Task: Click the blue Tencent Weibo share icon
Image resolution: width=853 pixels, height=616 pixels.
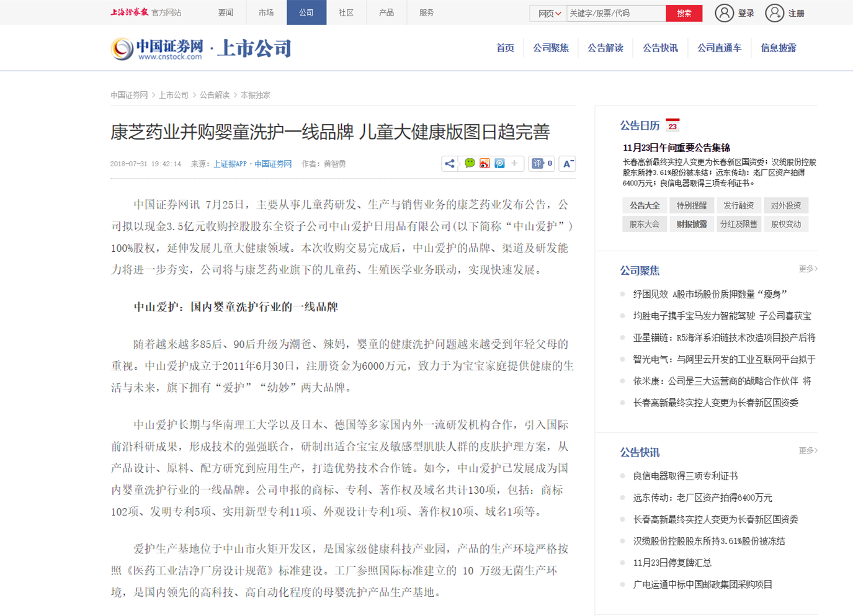Action: (499, 163)
